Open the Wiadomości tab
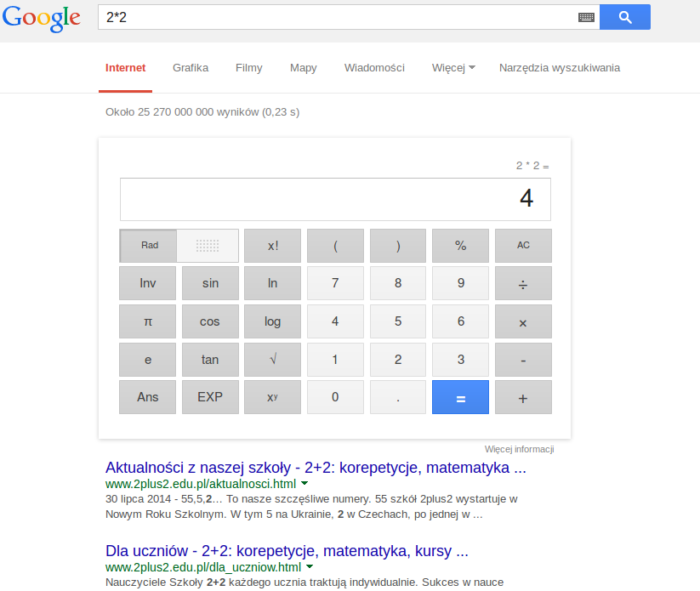Image resolution: width=700 pixels, height=591 pixels. click(374, 68)
